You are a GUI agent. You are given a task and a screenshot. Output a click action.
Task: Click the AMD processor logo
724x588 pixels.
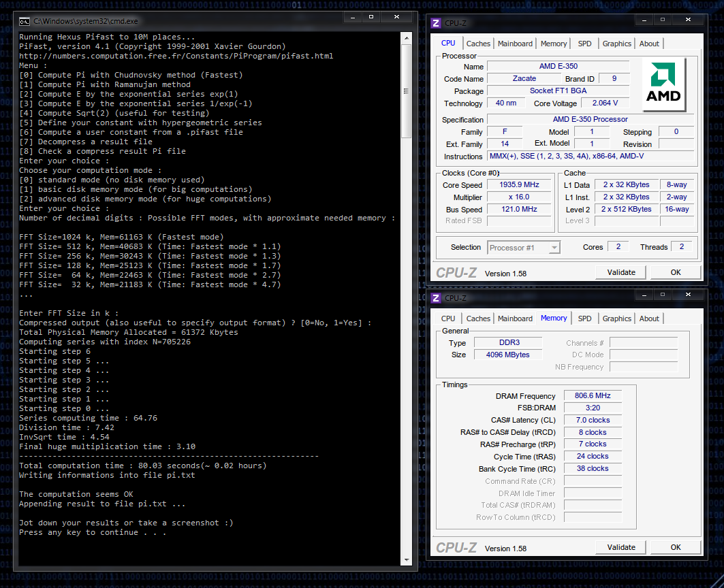[x=663, y=85]
